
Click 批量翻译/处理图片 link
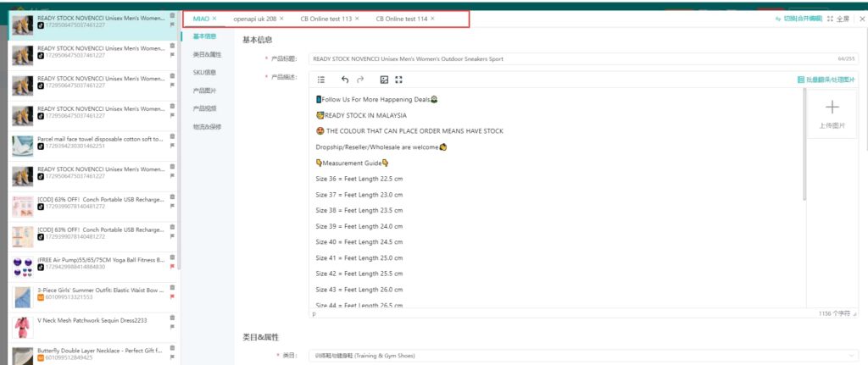[826, 80]
